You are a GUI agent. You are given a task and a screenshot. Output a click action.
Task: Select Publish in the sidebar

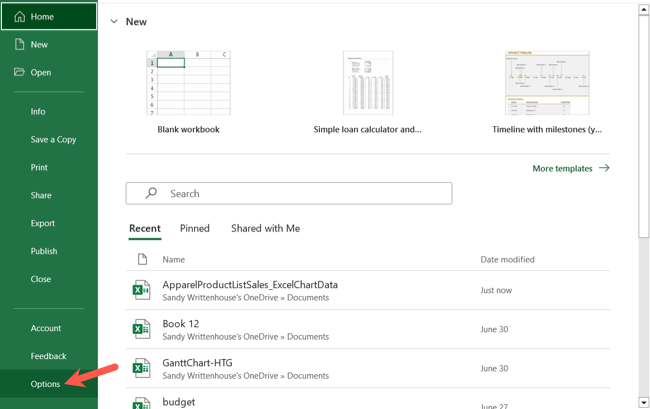pos(44,251)
